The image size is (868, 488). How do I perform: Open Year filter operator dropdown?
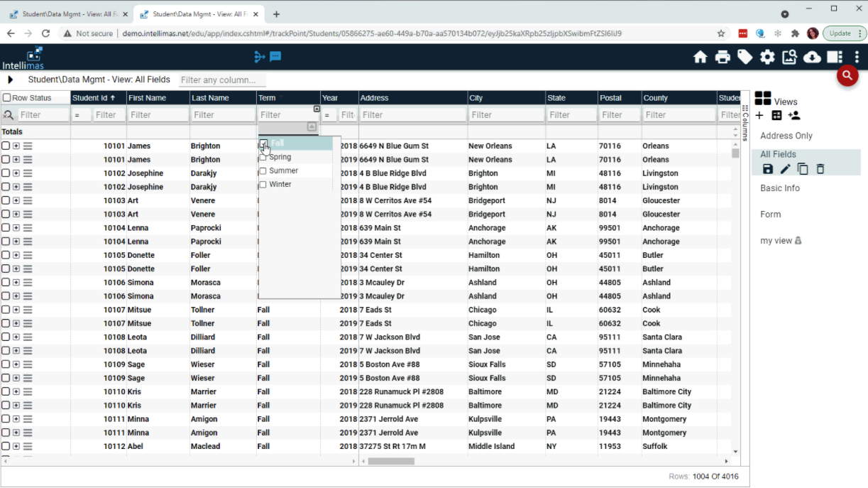coord(329,115)
